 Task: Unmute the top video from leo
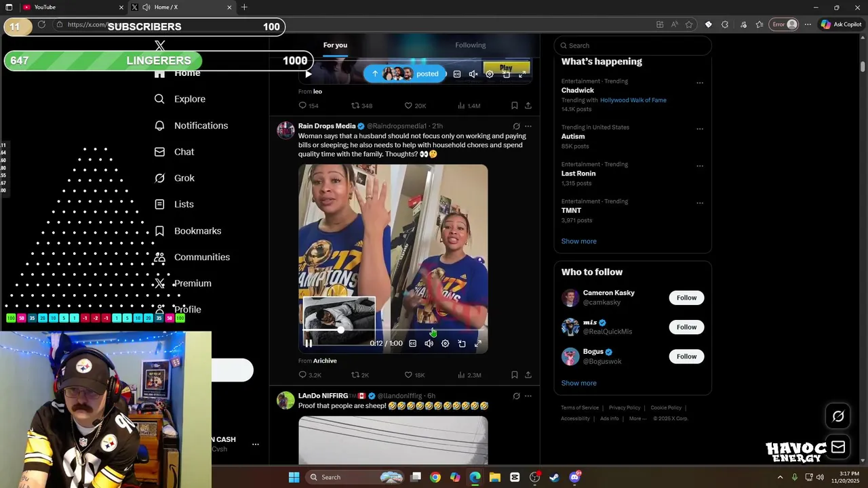pos(473,74)
